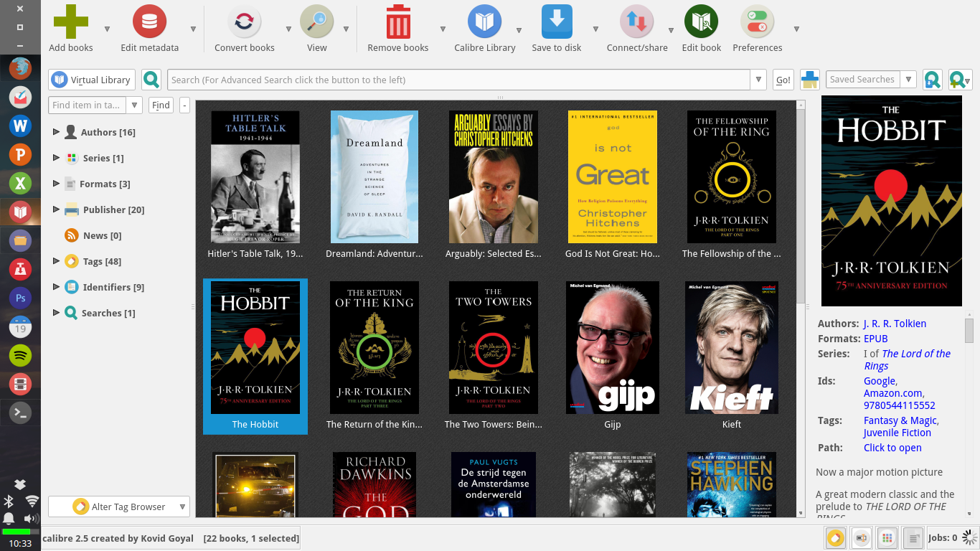
Task: Click the Amazon.com identifier link
Action: [892, 393]
